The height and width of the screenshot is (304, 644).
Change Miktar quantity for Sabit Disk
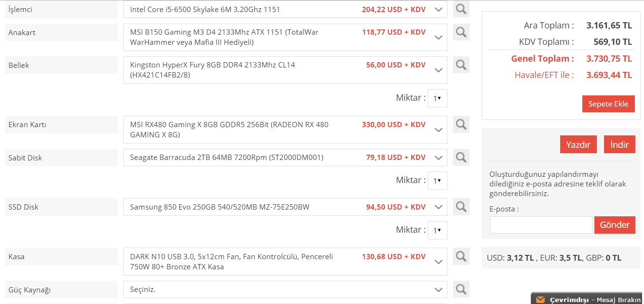(437, 180)
